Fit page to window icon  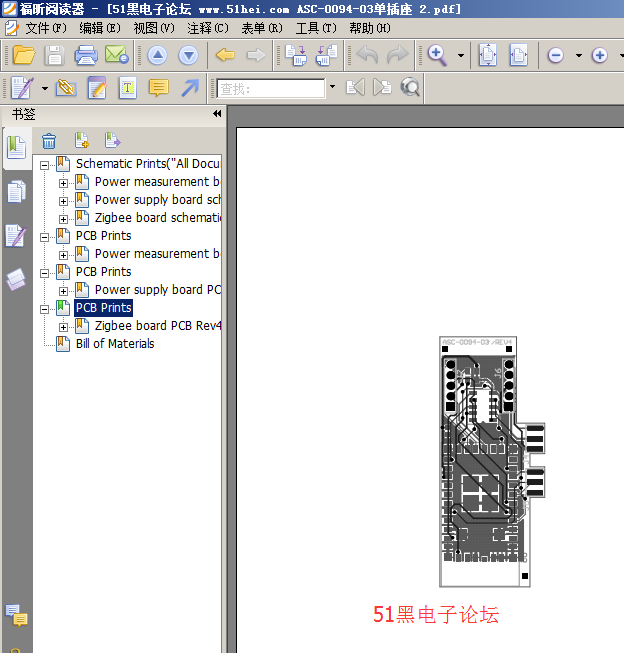[x=488, y=55]
